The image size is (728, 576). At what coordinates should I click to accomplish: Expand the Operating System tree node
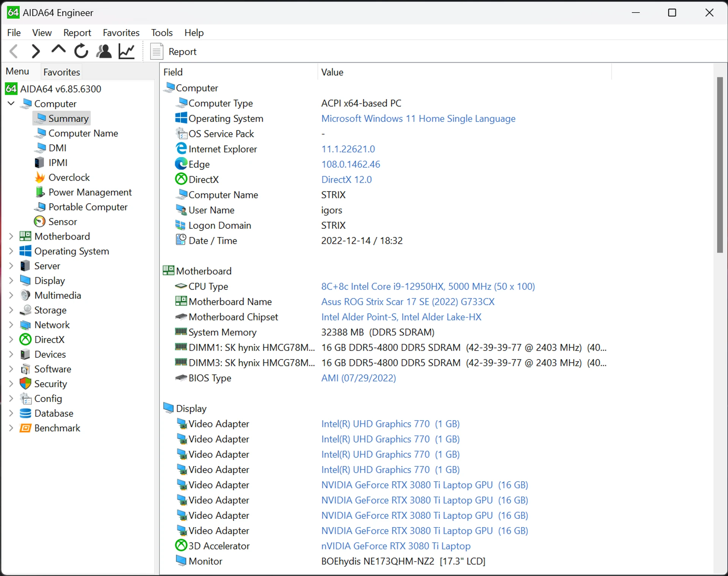tap(11, 251)
